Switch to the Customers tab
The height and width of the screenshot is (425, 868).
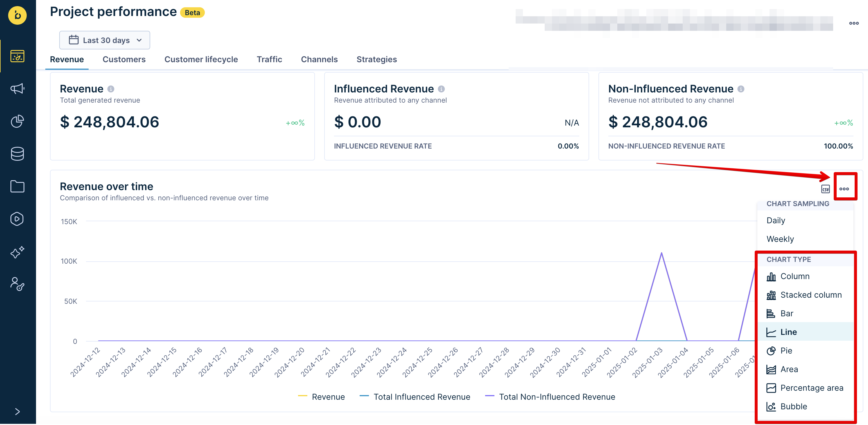click(124, 59)
